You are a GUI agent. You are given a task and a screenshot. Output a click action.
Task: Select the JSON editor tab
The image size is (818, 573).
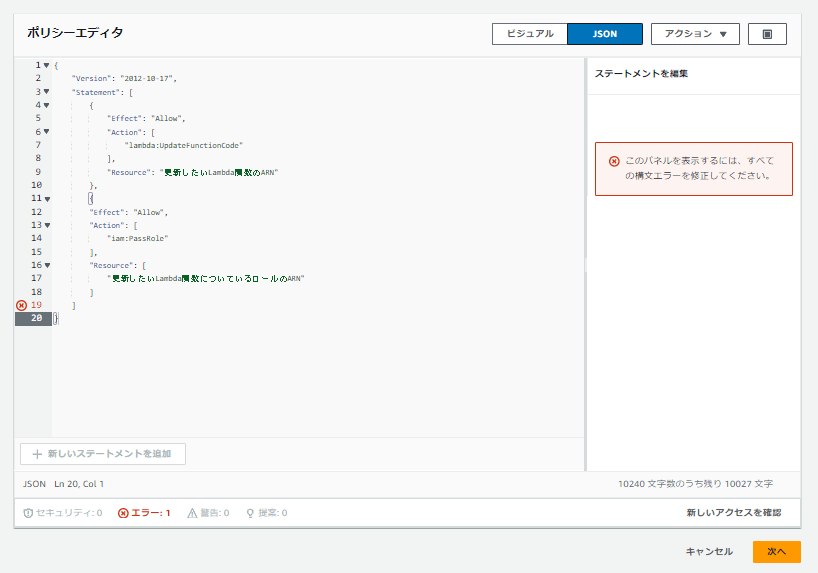point(605,34)
